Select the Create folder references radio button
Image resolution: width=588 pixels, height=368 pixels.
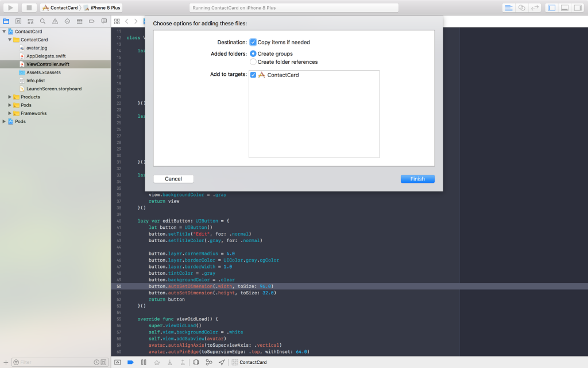point(253,62)
